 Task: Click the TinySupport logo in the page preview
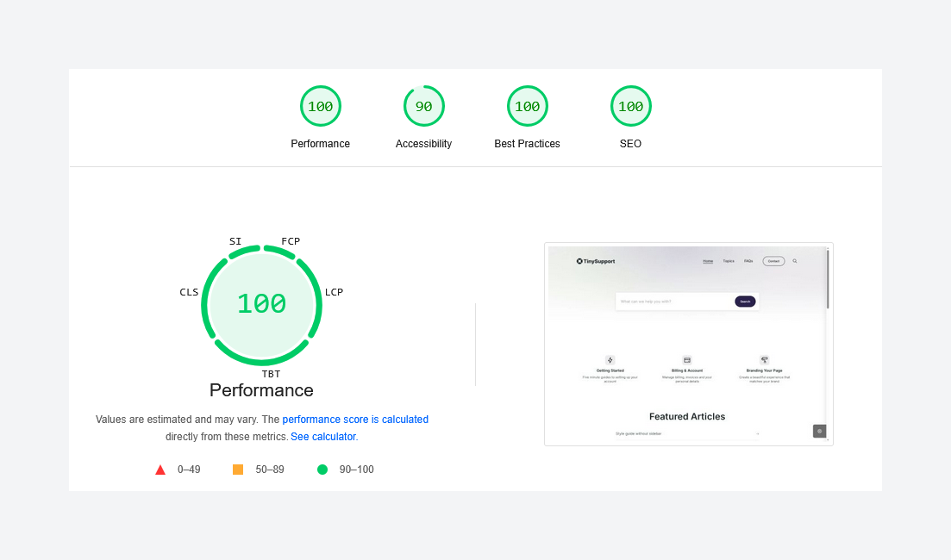point(596,260)
